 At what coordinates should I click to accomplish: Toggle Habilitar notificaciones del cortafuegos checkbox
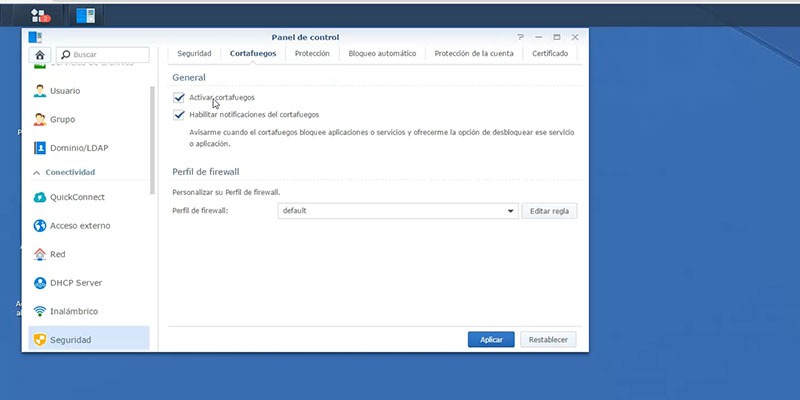pyautogui.click(x=179, y=115)
